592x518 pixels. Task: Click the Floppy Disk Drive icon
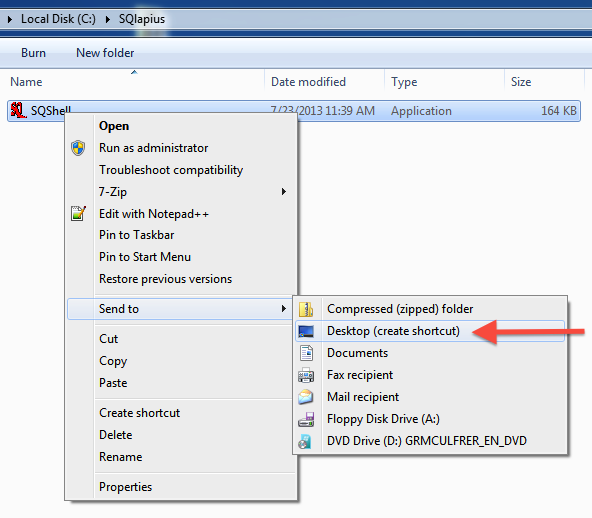306,419
